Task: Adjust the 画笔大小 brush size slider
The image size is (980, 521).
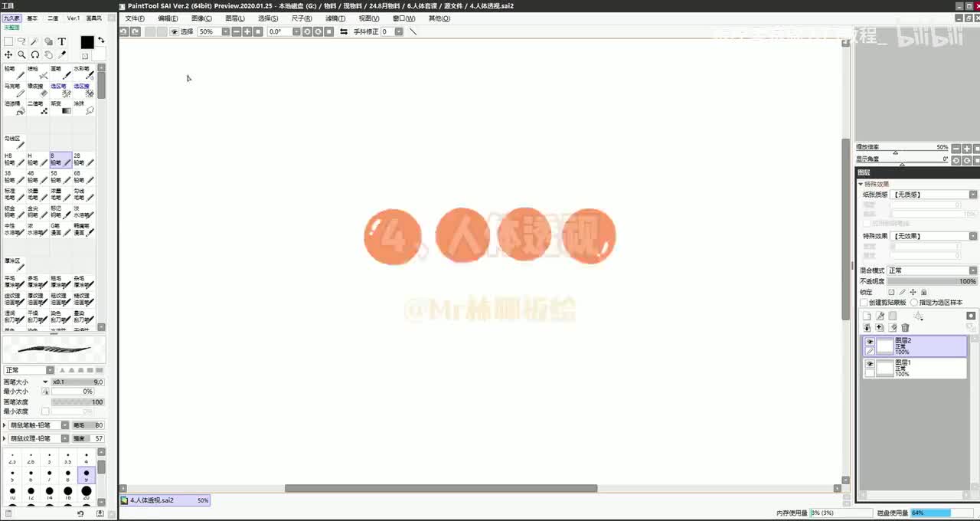Action: (x=77, y=382)
